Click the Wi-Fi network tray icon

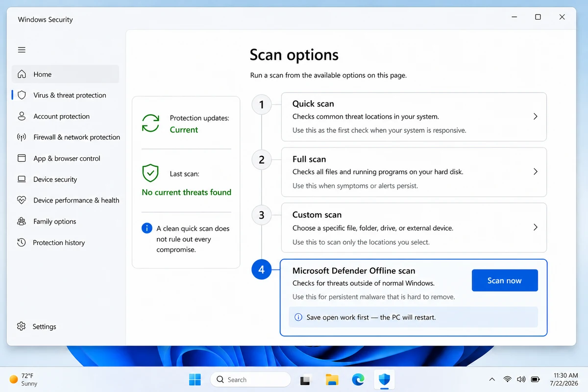tap(508, 379)
